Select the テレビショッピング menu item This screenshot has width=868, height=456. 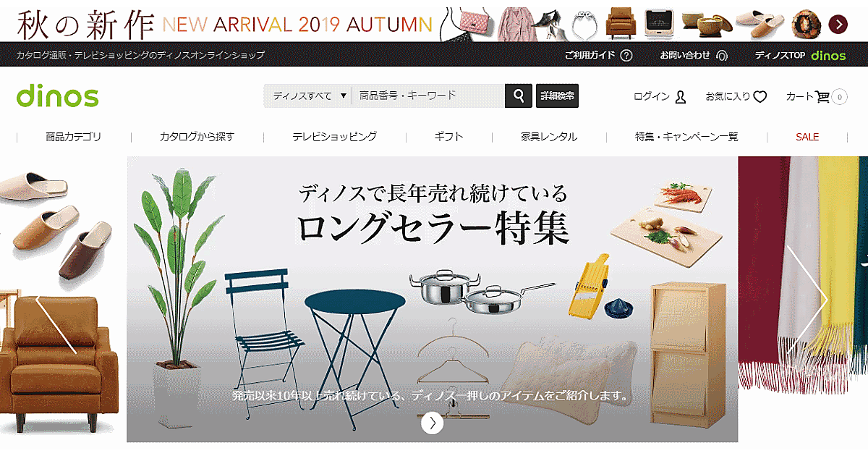coord(334,137)
